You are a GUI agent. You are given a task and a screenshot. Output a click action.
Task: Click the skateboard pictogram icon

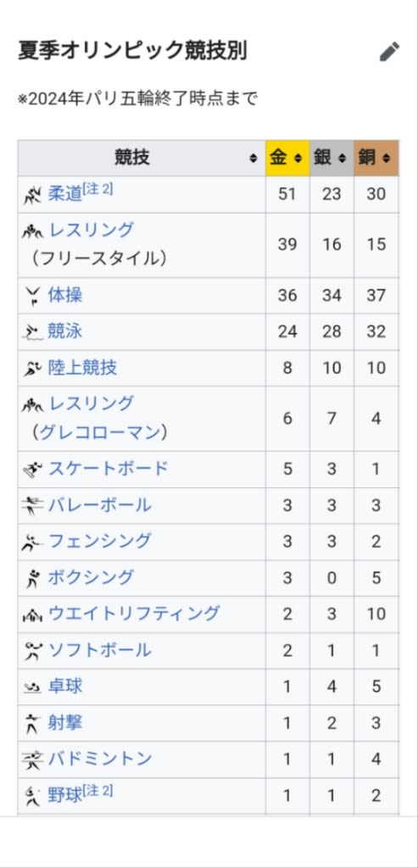coord(32,470)
